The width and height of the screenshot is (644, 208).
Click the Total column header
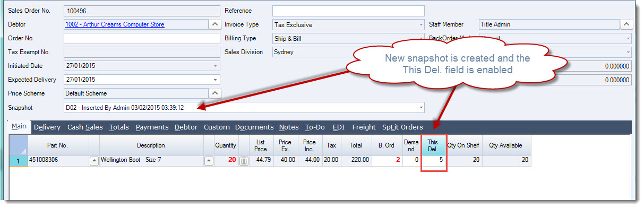[356, 145]
